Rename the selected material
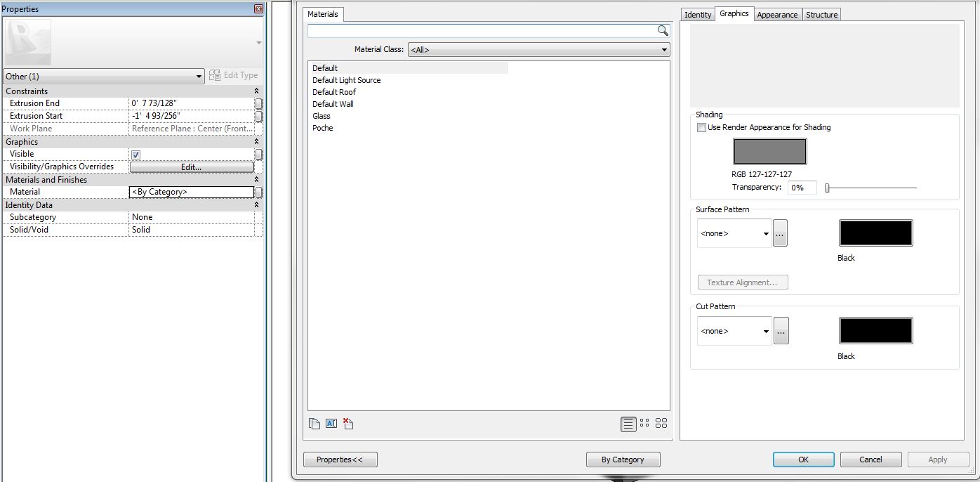The width and height of the screenshot is (980, 482). [331, 423]
